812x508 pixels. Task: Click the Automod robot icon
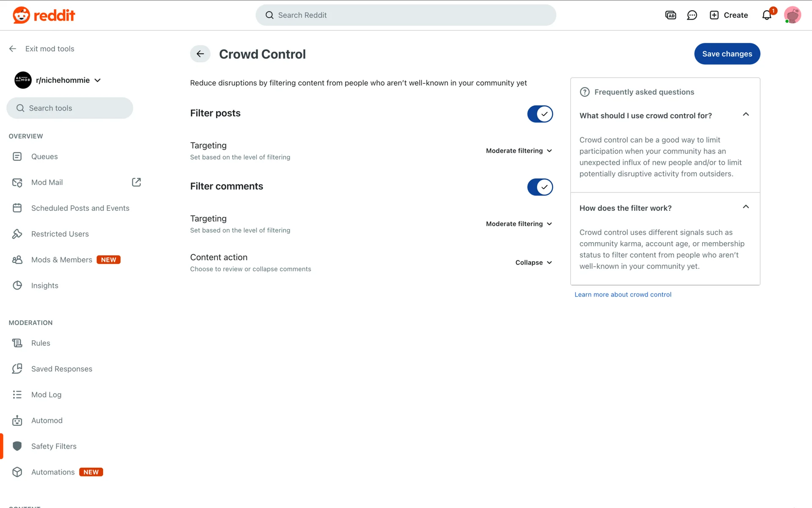click(x=17, y=420)
